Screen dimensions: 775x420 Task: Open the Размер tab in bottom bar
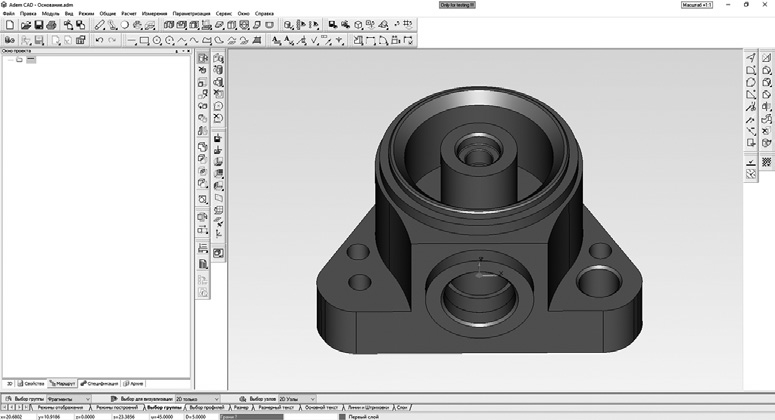241,408
